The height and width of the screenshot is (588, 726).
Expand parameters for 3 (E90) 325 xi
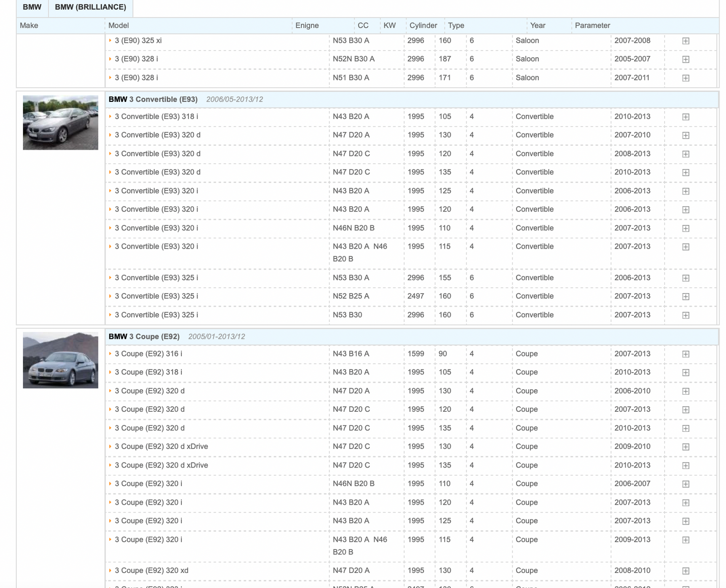point(685,41)
